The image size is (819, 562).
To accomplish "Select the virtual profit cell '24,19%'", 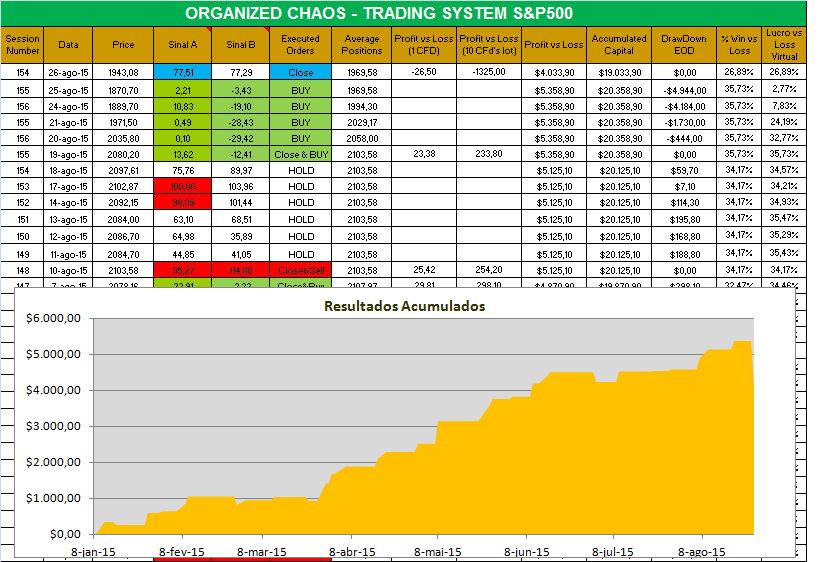I will (x=784, y=122).
